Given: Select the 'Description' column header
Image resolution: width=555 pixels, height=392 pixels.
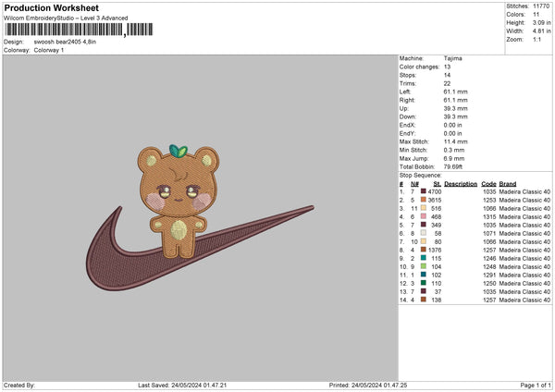Looking at the screenshot, I should pos(461,184).
